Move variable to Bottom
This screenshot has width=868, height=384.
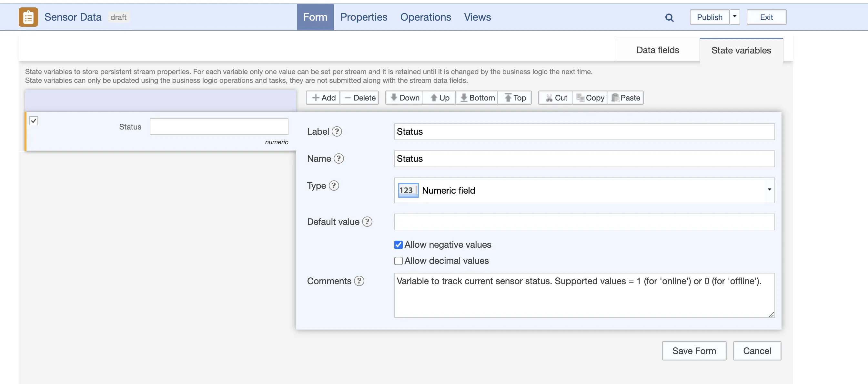[x=477, y=98]
